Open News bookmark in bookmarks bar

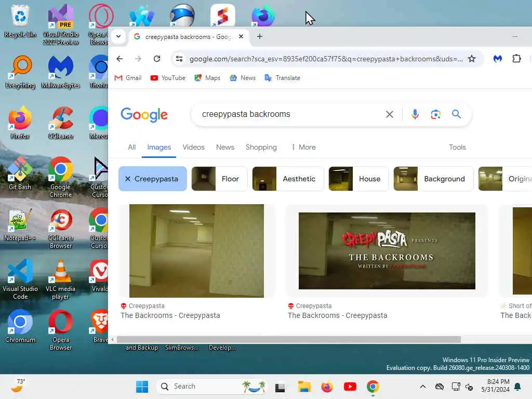(x=243, y=78)
